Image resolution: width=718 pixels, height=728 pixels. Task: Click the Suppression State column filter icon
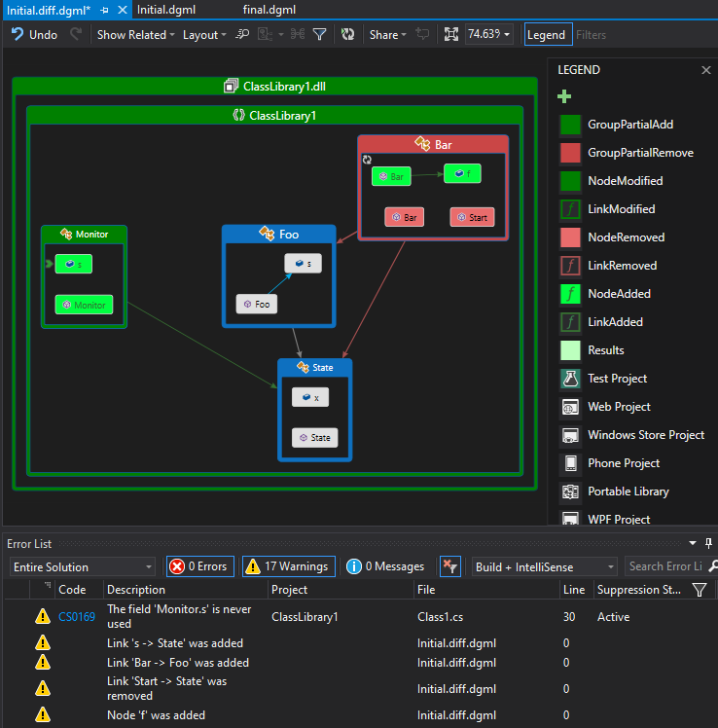[x=699, y=590]
